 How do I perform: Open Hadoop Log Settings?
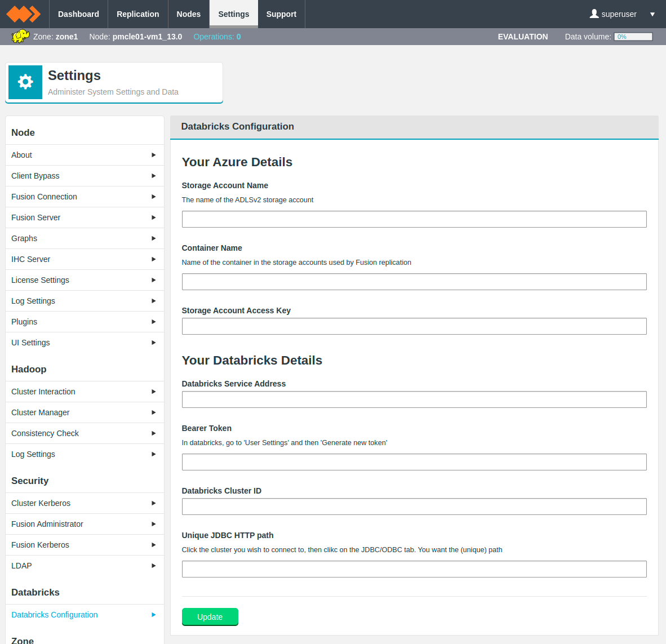coord(85,454)
